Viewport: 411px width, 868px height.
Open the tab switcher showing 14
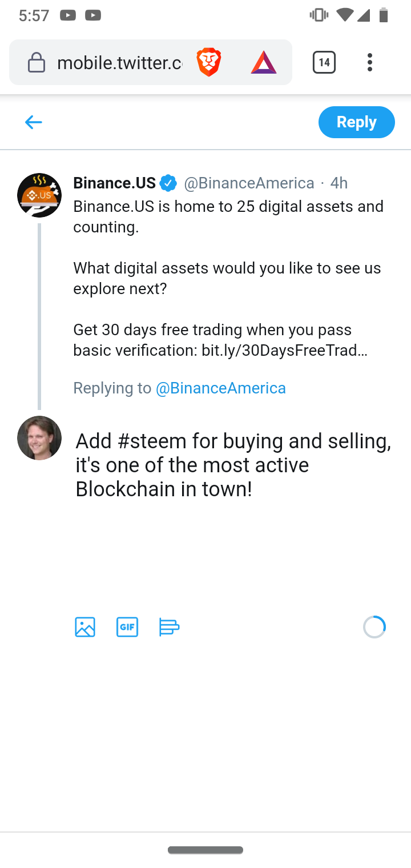324,62
